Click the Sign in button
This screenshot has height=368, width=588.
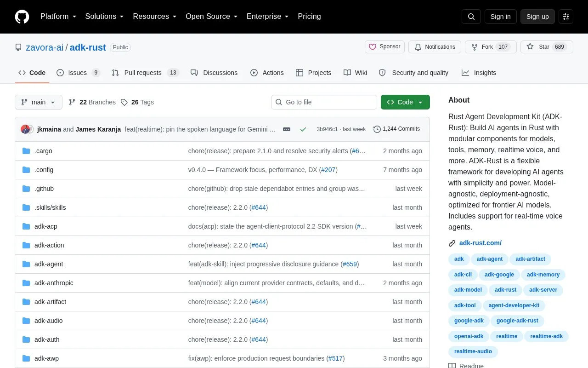[501, 17]
